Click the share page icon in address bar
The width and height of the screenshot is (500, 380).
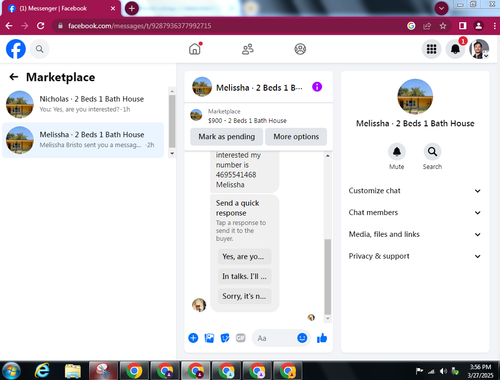click(427, 26)
